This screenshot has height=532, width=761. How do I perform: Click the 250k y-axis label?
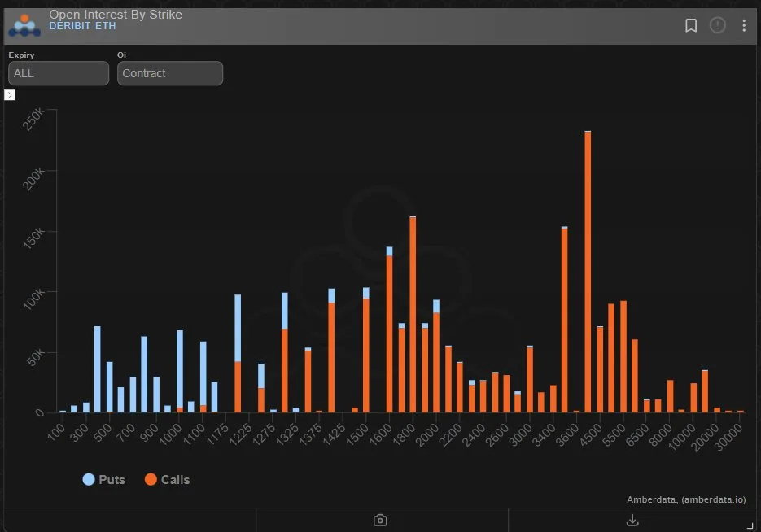pos(33,120)
